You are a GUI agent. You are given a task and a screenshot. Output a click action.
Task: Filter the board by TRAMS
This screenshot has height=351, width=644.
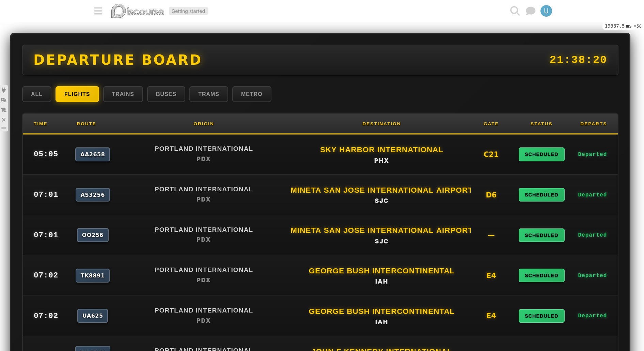tap(208, 94)
